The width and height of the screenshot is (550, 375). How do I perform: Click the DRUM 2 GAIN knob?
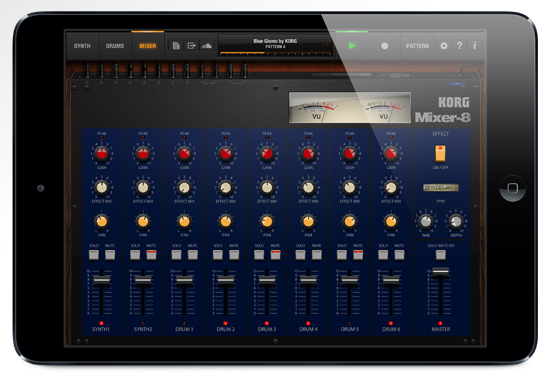click(226, 154)
